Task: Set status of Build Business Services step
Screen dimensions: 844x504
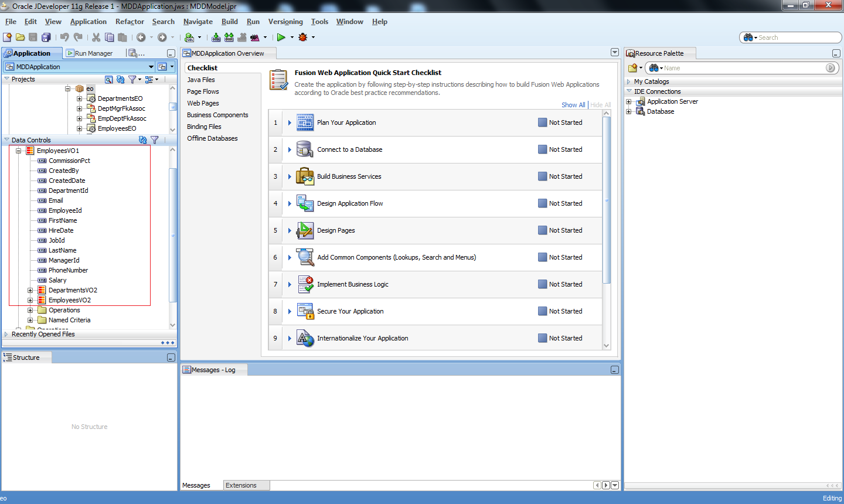Action: (560, 176)
